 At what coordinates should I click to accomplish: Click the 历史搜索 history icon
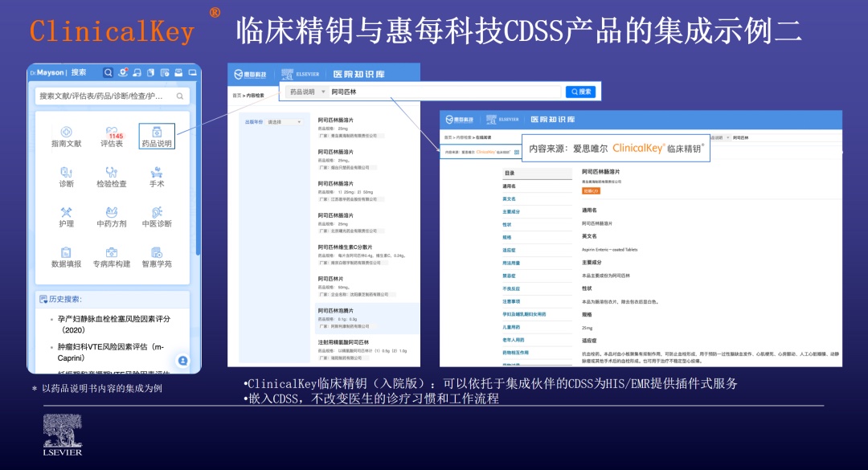click(x=43, y=299)
